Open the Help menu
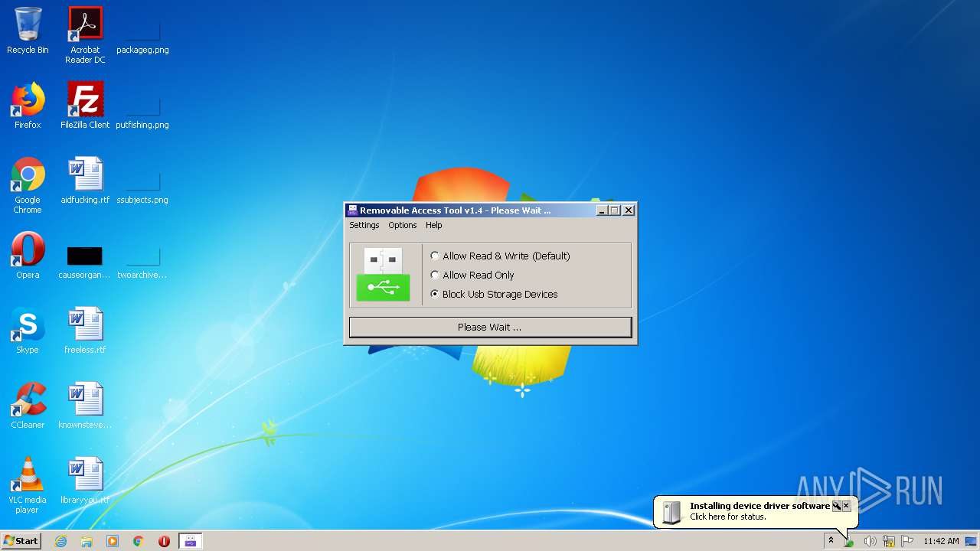Image resolution: width=980 pixels, height=551 pixels. 434,225
